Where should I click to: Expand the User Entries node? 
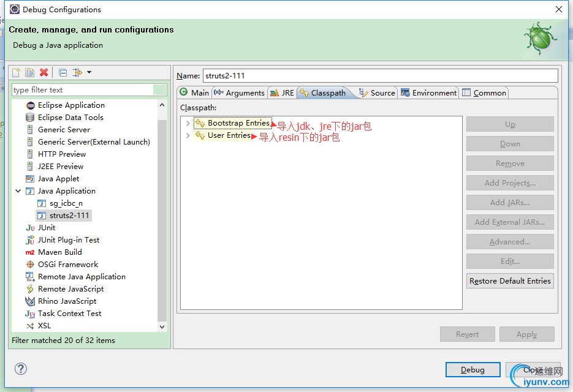click(188, 135)
